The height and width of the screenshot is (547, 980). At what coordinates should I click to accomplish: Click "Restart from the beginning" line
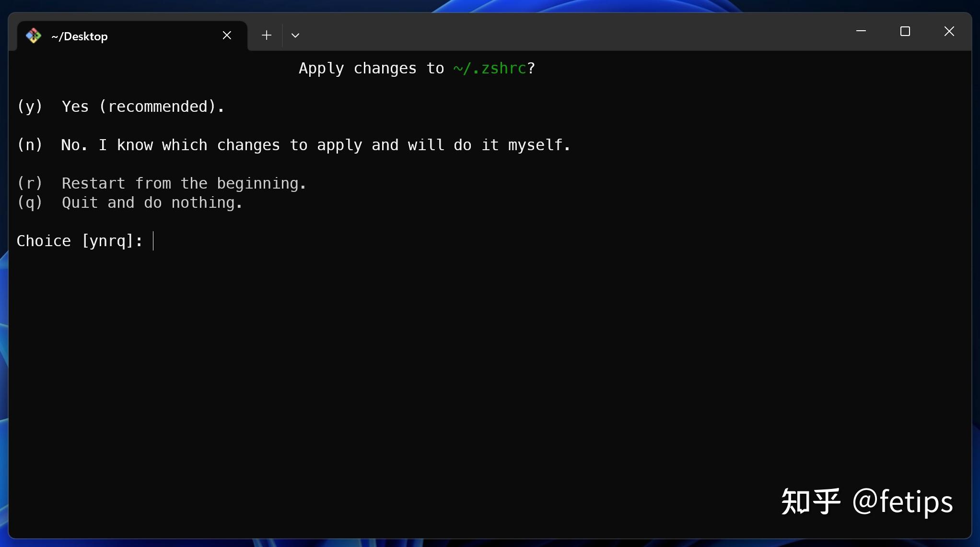click(184, 183)
